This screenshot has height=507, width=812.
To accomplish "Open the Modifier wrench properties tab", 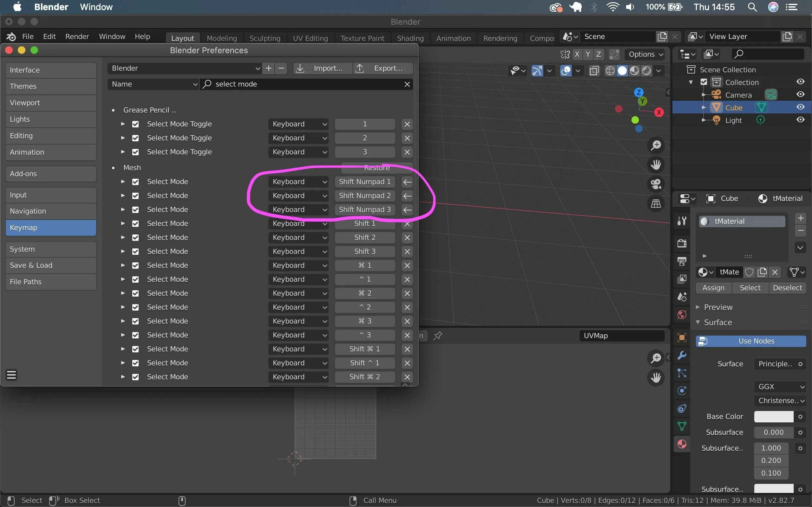I will coord(682,355).
